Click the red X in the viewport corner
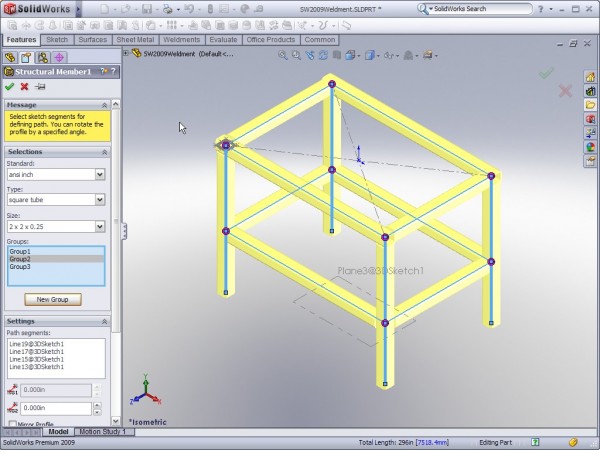Viewport: 600px width, 450px height. [x=565, y=91]
